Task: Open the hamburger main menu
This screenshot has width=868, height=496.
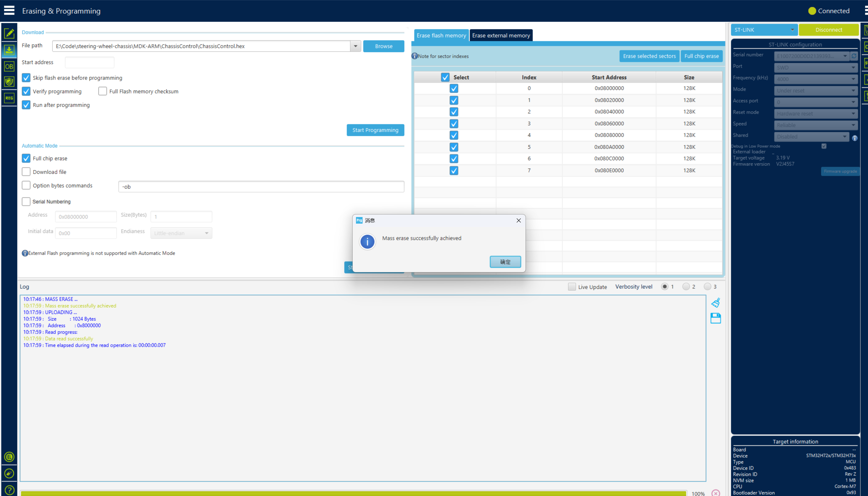Action: pos(9,11)
